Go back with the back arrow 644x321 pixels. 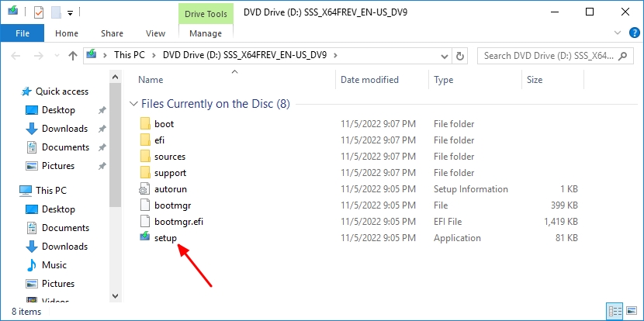(x=16, y=56)
